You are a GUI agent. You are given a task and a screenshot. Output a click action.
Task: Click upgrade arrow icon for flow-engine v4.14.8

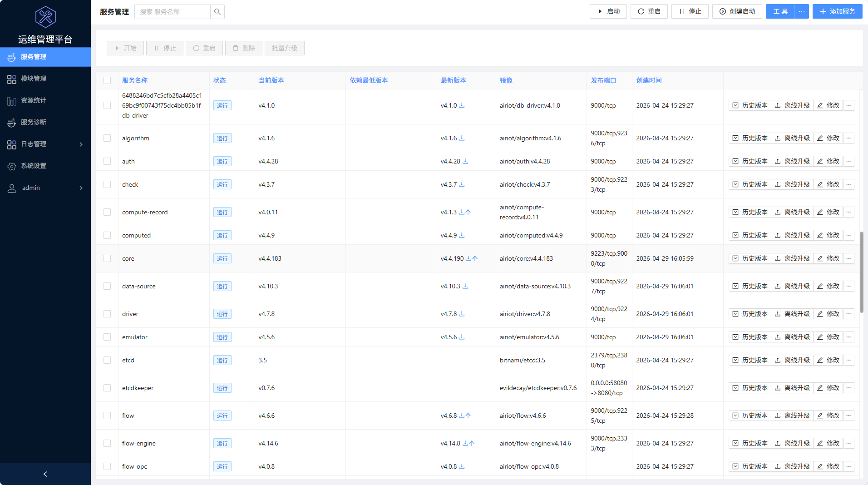pos(472,443)
